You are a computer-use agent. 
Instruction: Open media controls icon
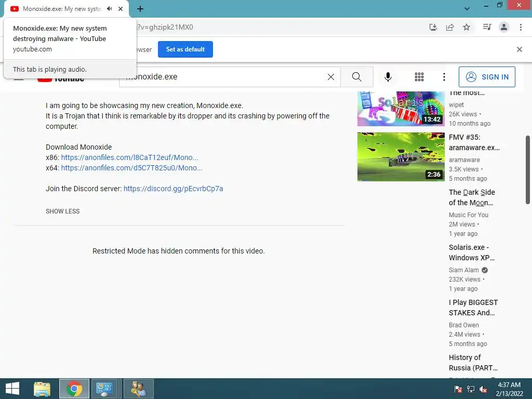point(487,27)
